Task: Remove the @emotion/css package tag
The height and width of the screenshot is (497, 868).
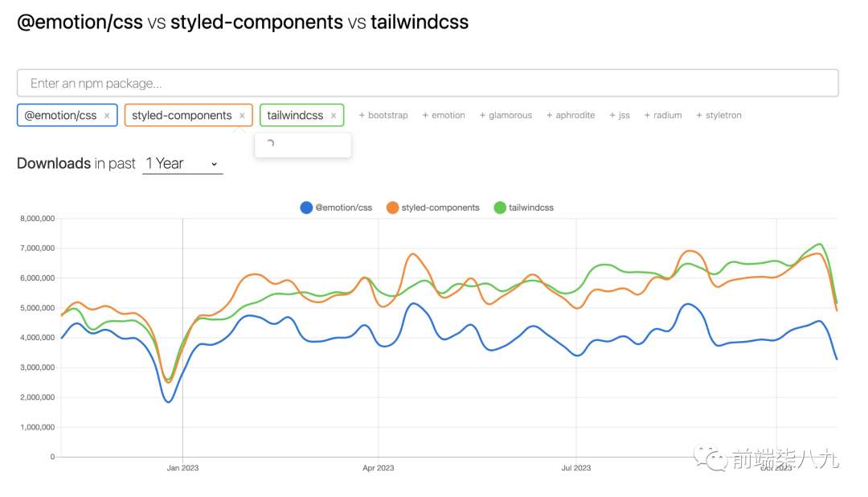Action: click(x=107, y=116)
